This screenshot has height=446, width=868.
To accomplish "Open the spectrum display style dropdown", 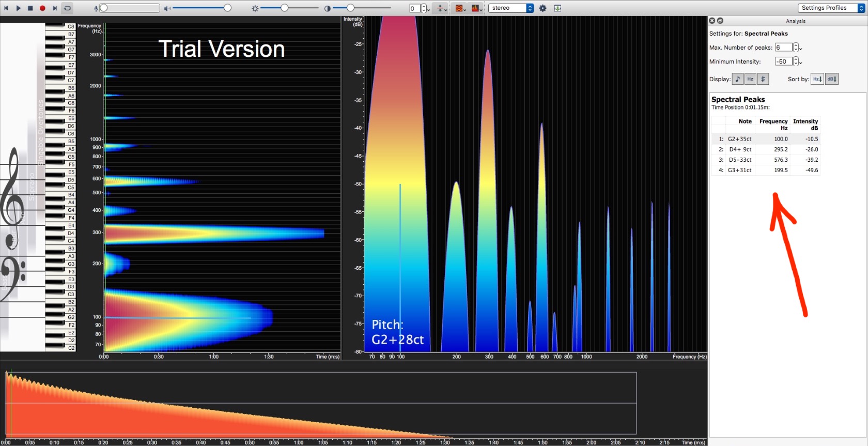I will point(476,8).
